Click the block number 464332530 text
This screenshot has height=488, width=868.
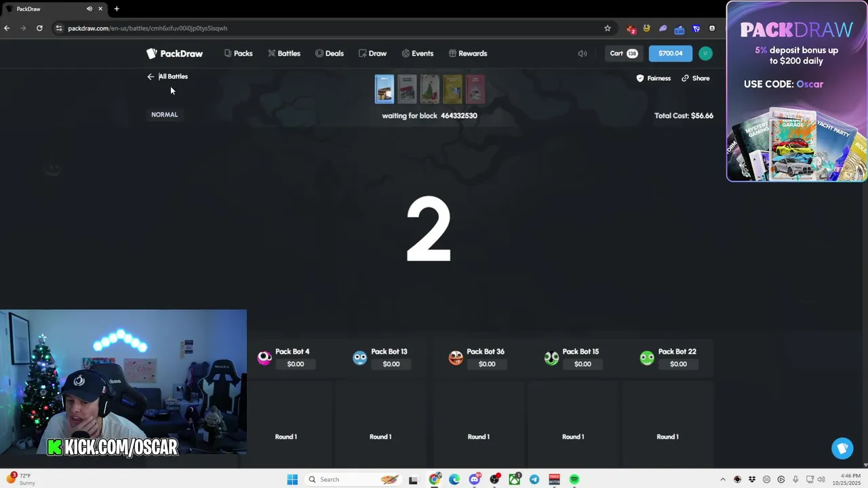[459, 116]
